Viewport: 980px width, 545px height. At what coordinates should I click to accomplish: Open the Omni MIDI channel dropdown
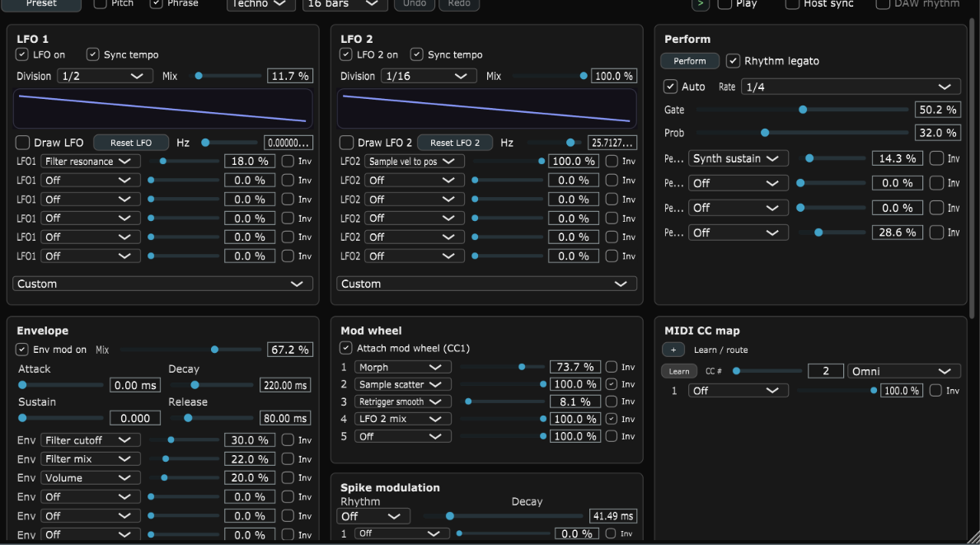[903, 371]
